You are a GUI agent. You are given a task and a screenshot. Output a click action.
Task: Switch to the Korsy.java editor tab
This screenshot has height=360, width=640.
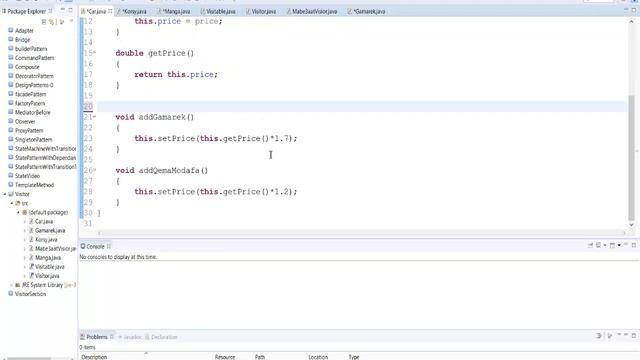click(x=134, y=11)
